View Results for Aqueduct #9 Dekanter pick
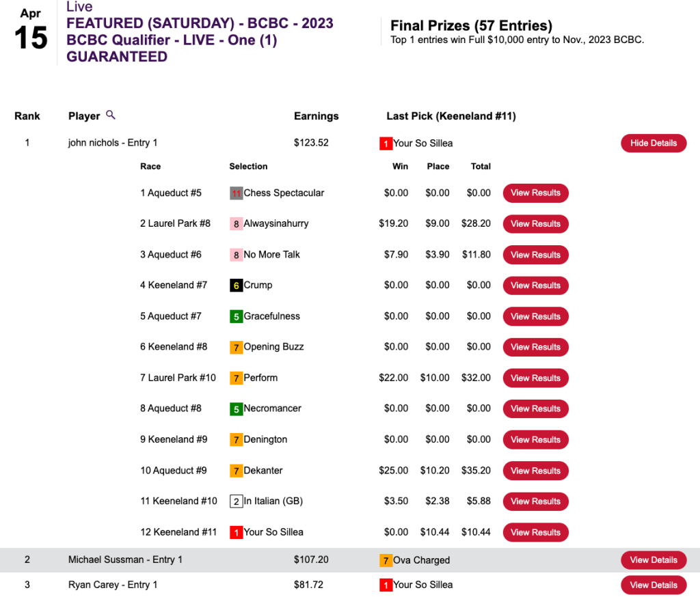The width and height of the screenshot is (700, 597). pos(535,471)
